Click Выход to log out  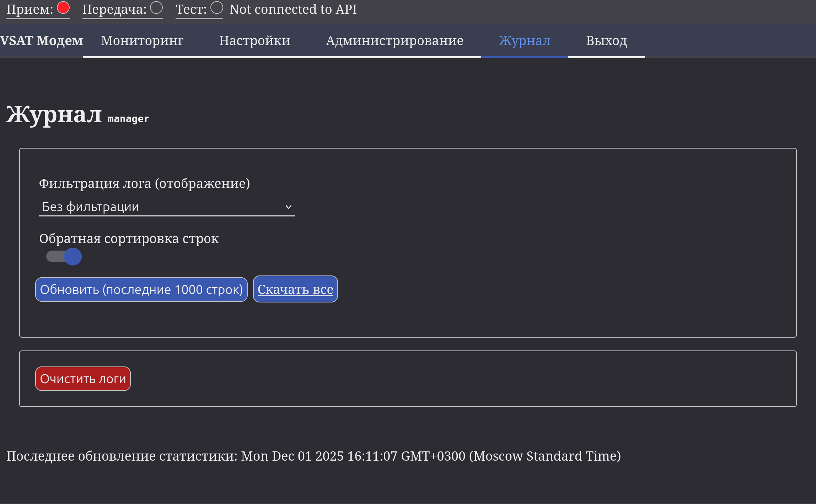tap(606, 41)
